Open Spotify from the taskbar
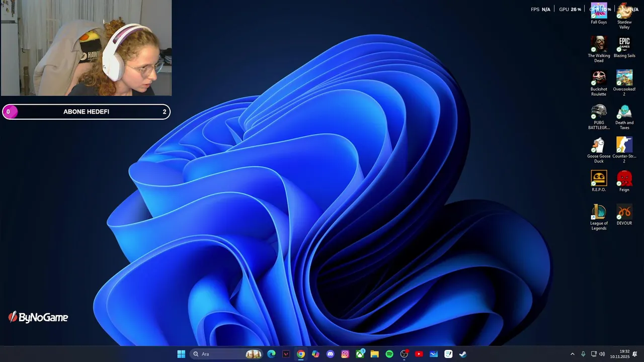The image size is (644, 362). (x=389, y=354)
